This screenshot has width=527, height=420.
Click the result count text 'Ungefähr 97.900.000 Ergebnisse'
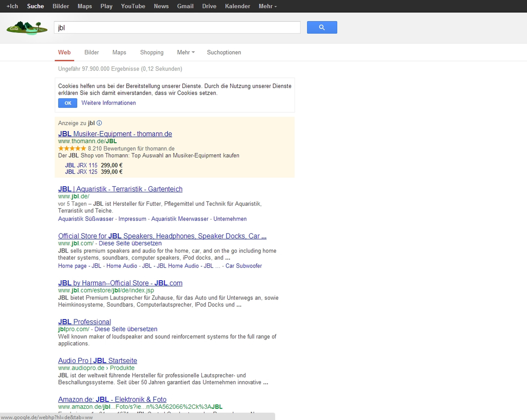click(98, 69)
